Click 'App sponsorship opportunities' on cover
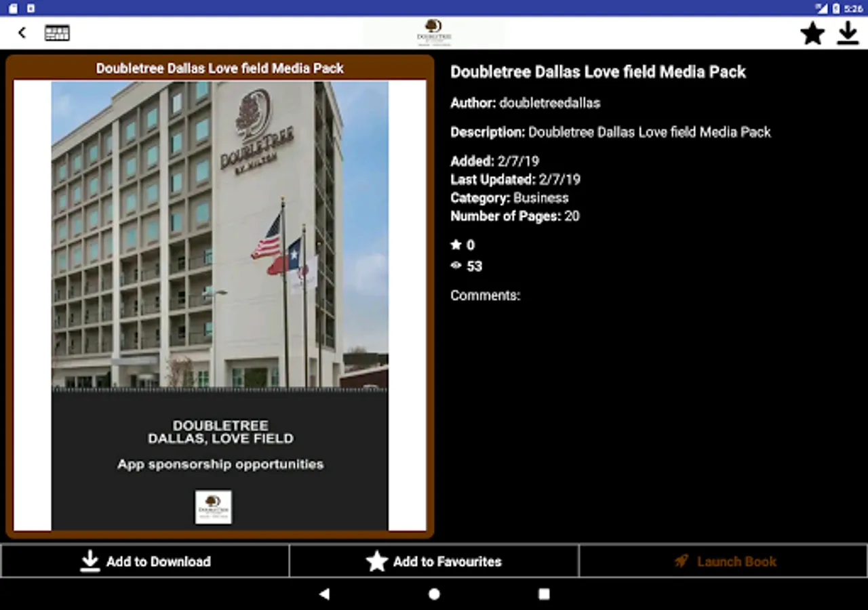 (x=220, y=464)
